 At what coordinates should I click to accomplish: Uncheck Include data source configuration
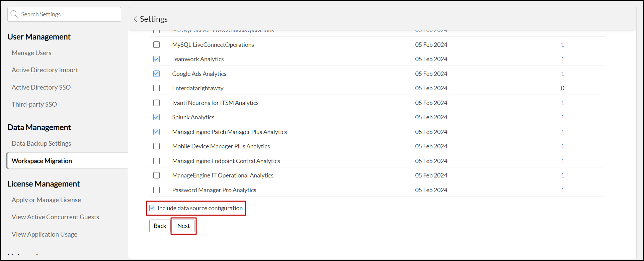[x=152, y=208]
